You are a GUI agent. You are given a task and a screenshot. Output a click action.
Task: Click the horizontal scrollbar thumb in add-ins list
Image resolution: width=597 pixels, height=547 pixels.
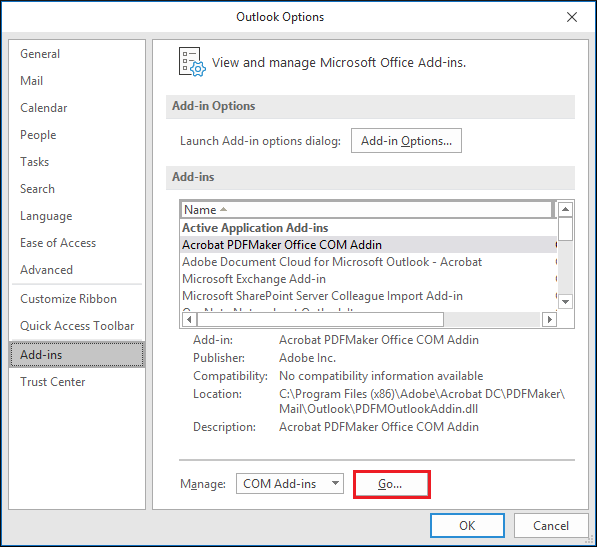click(320, 319)
